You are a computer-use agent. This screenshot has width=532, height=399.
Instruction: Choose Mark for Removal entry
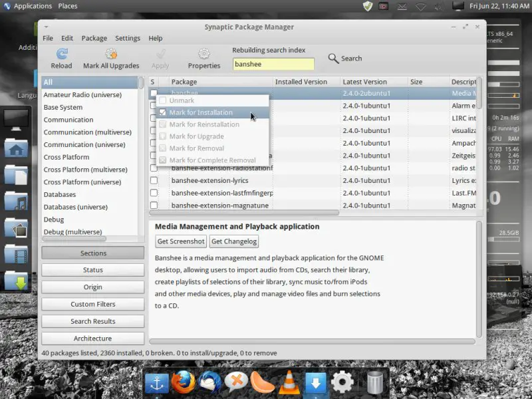click(x=212, y=148)
